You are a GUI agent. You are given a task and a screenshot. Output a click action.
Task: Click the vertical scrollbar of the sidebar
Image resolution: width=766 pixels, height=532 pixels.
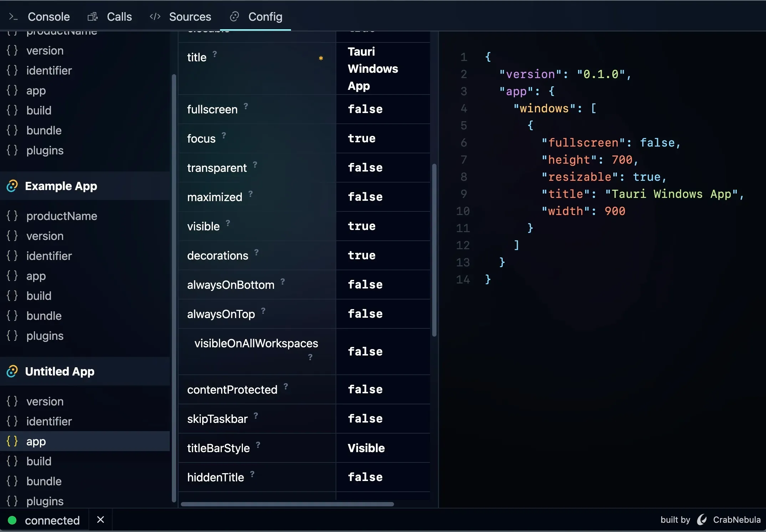pos(174,288)
